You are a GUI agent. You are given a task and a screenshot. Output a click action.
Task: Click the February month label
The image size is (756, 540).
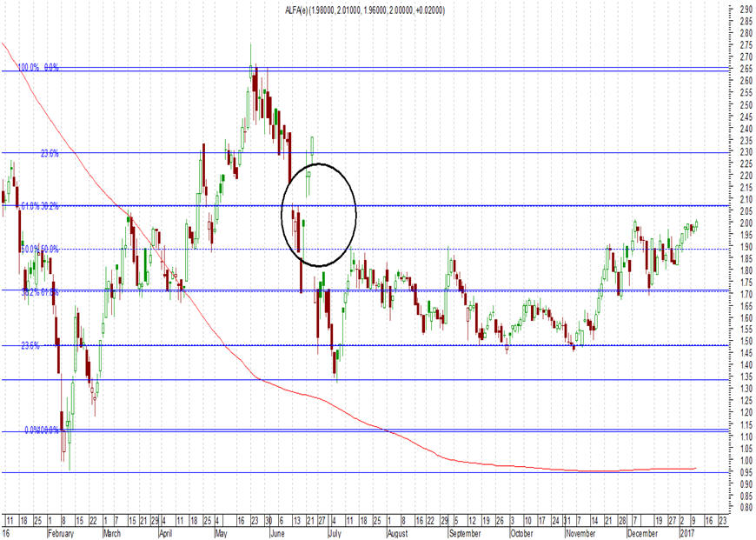[61, 533]
